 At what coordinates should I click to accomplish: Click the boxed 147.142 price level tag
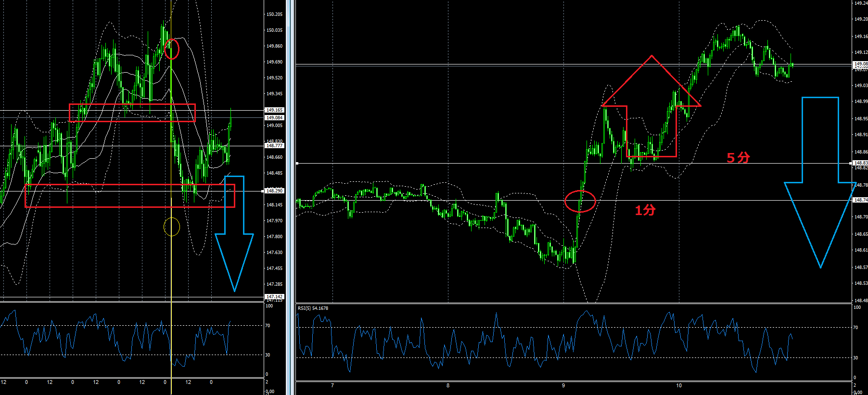(275, 297)
